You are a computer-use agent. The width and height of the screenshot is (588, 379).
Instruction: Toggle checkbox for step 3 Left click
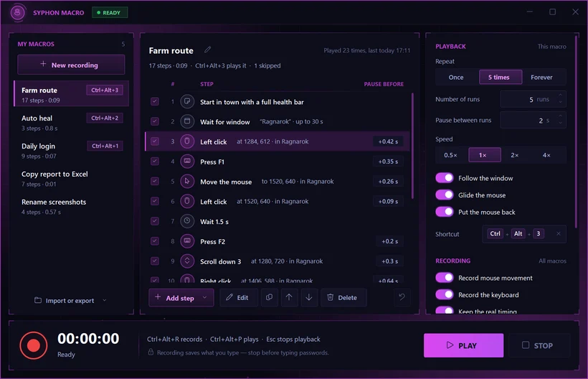(x=154, y=141)
